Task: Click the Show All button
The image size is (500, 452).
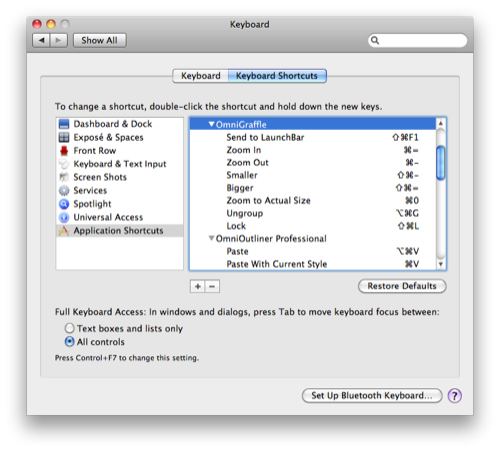Action: point(100,40)
